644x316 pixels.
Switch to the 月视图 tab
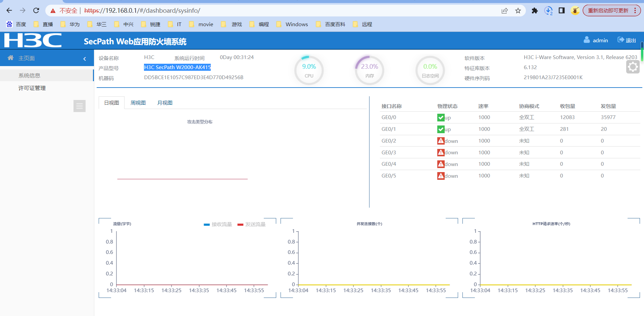tap(165, 103)
